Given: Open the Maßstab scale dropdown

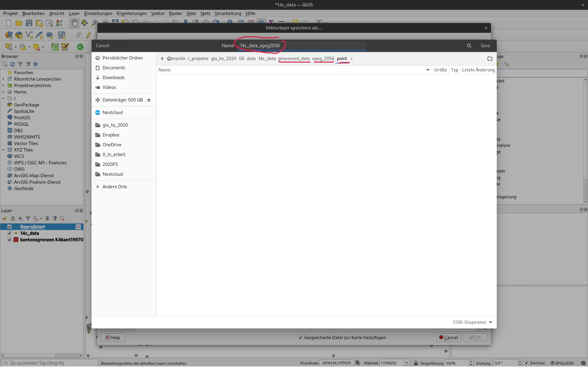Looking at the screenshot, I should click(407, 363).
